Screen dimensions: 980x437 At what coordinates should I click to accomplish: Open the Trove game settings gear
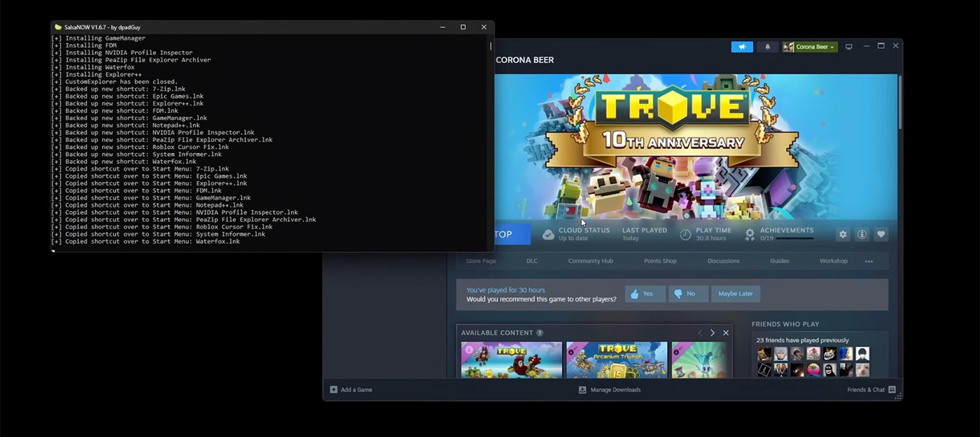coord(843,234)
